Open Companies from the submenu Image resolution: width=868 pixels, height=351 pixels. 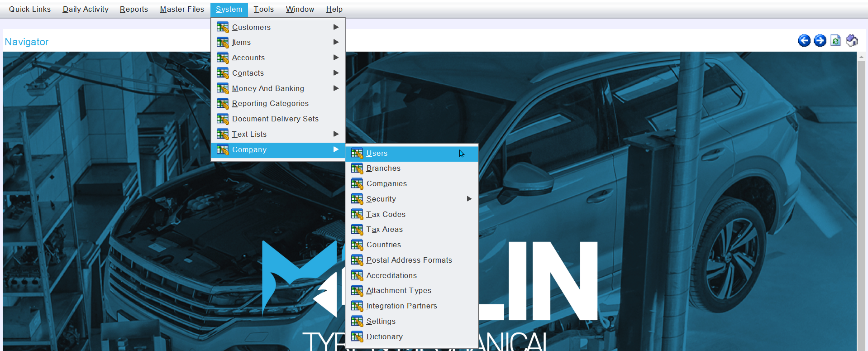click(412, 183)
